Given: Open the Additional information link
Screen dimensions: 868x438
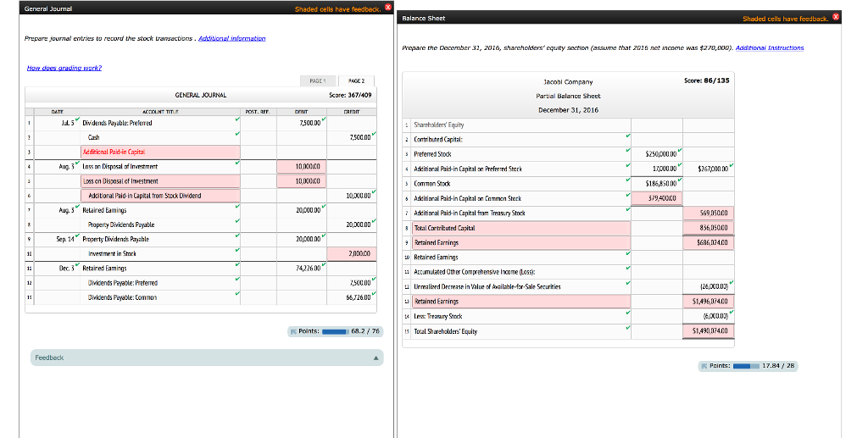Looking at the screenshot, I should (231, 38).
